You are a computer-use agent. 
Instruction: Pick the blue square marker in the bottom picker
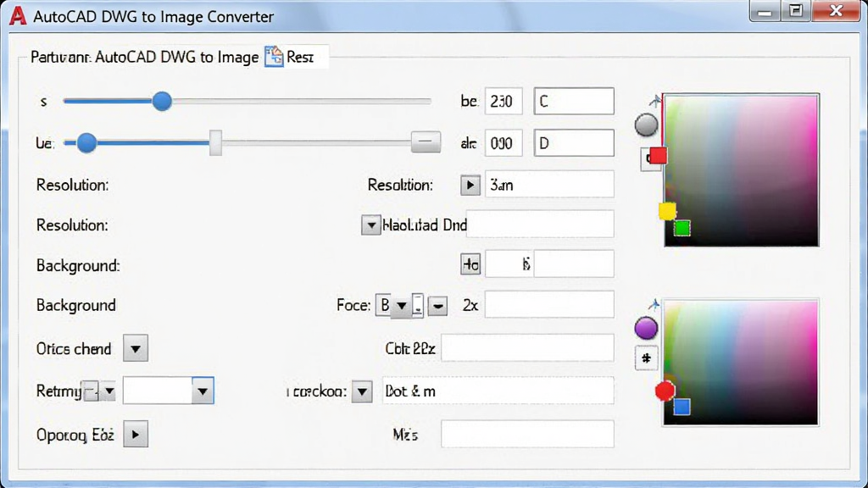point(682,407)
